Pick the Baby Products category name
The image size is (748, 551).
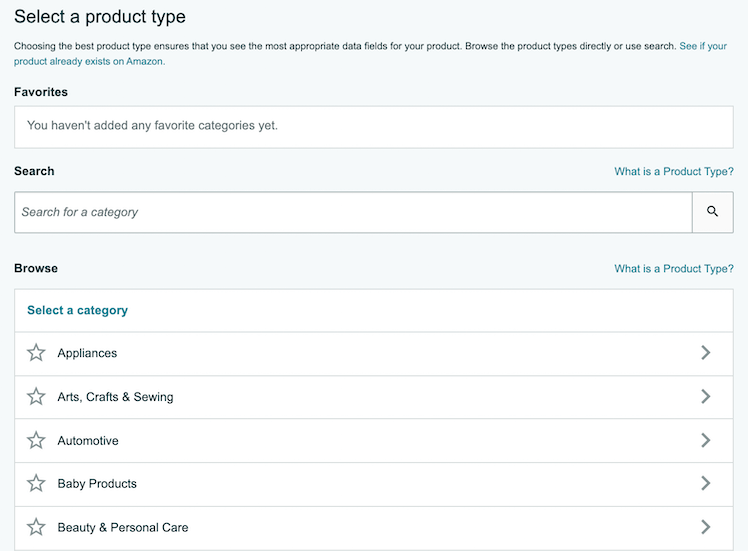click(97, 484)
